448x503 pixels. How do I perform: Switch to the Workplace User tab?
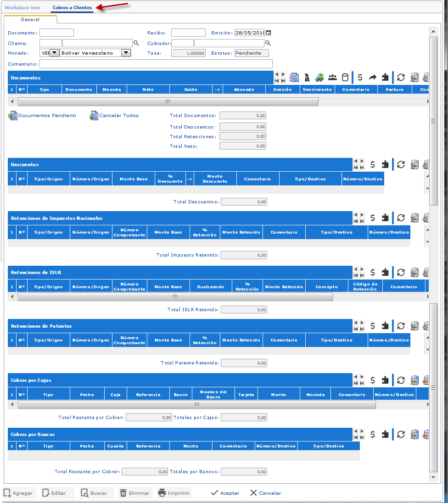(22, 7)
